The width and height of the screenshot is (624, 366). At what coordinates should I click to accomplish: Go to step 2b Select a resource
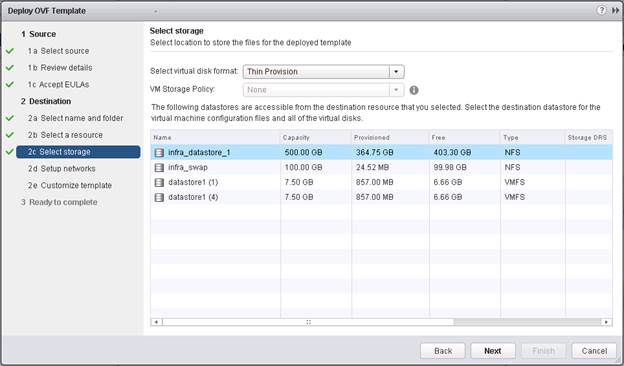click(x=65, y=135)
